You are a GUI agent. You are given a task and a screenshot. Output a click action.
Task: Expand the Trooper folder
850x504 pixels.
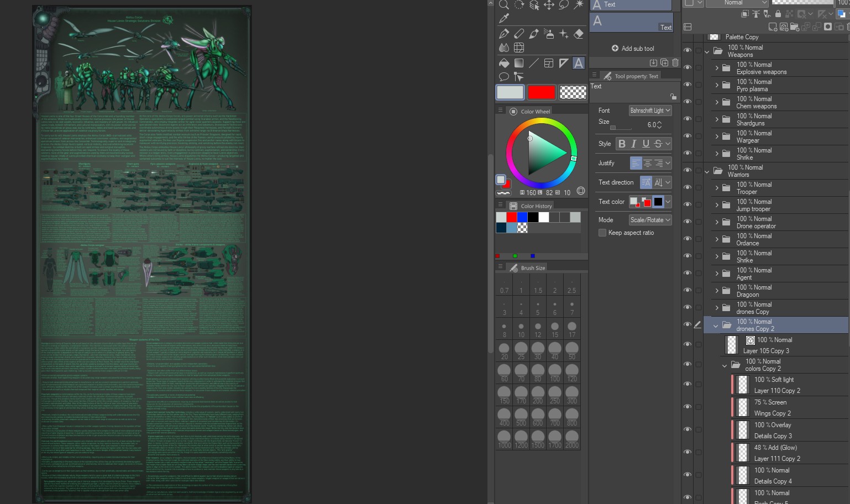[x=717, y=188]
